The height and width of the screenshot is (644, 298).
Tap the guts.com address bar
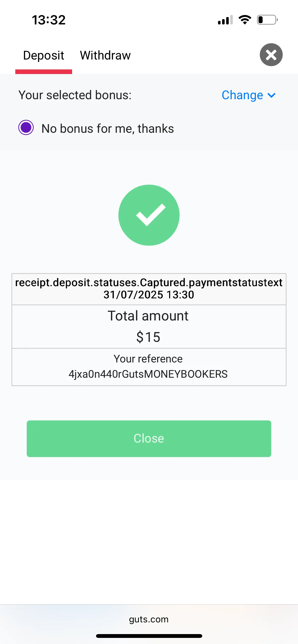(x=149, y=619)
